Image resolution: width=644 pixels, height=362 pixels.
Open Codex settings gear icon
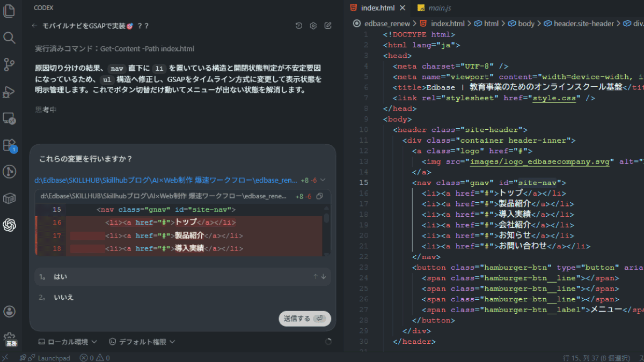pyautogui.click(x=313, y=26)
